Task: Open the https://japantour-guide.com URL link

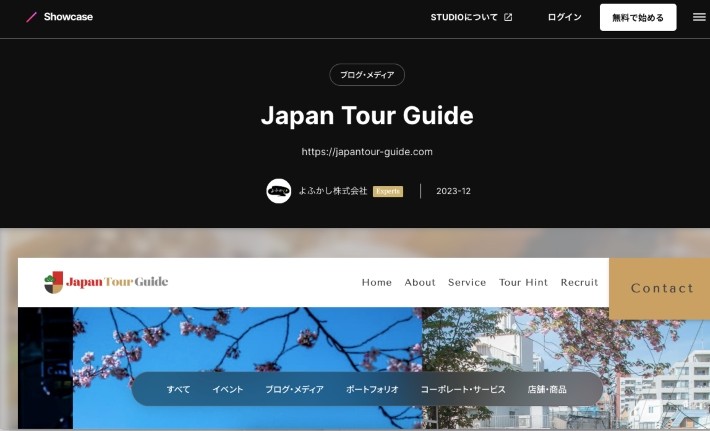Action: point(367,152)
